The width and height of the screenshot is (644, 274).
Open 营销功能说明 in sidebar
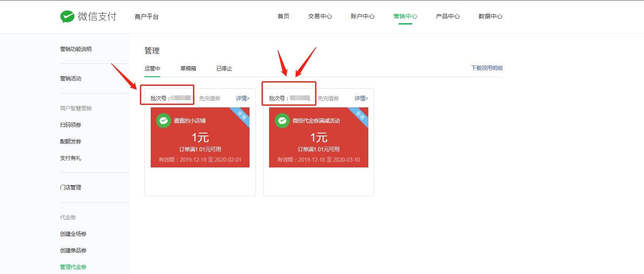pos(76,49)
